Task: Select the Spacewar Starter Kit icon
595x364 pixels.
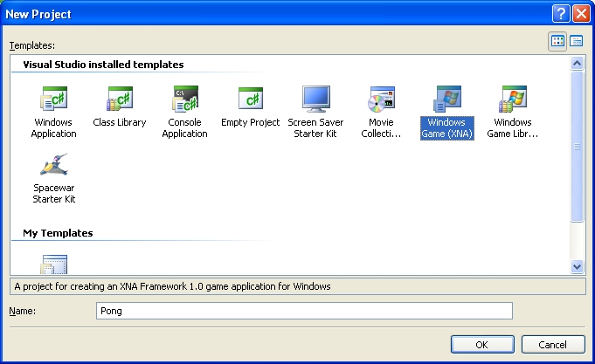Action: tap(54, 164)
